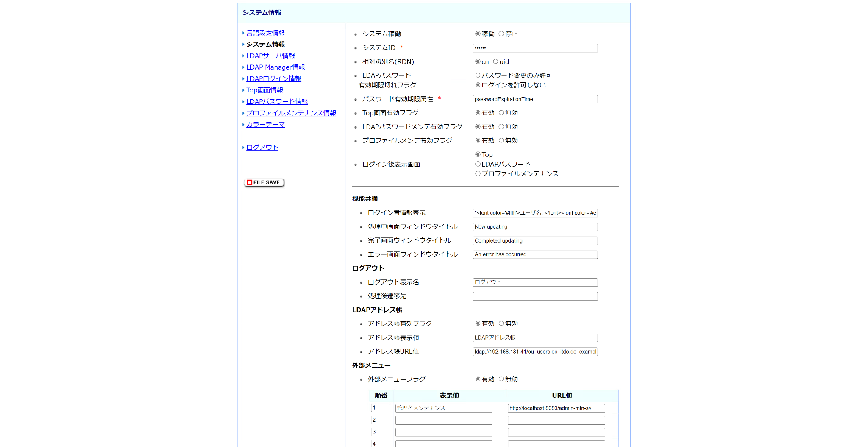
Task: Set ログイン後表示画面 to LDAPパスワード
Action: [x=477, y=164]
